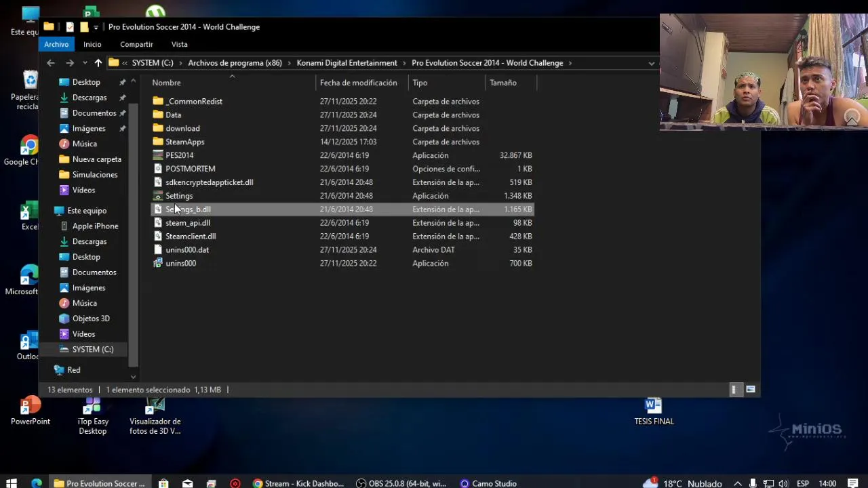Click the Properties quick access toolbar icon

coord(70,27)
